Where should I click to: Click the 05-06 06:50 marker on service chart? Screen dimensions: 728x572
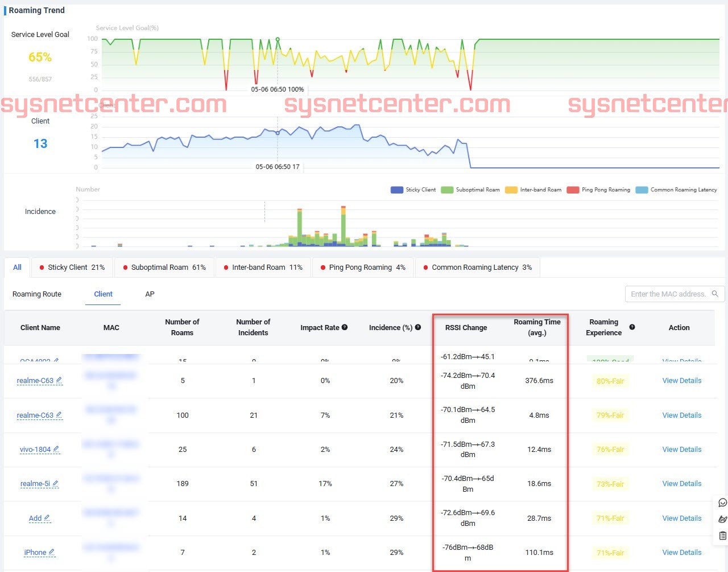[x=278, y=39]
